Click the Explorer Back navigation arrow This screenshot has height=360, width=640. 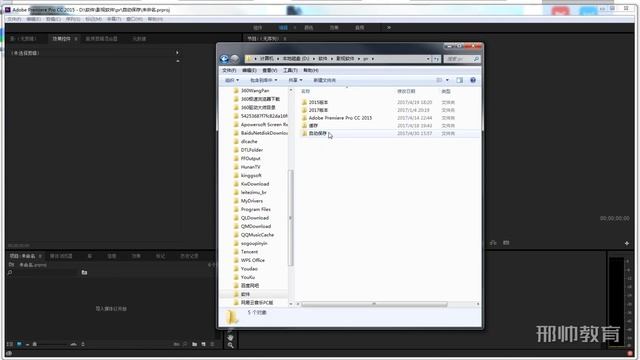(x=224, y=59)
